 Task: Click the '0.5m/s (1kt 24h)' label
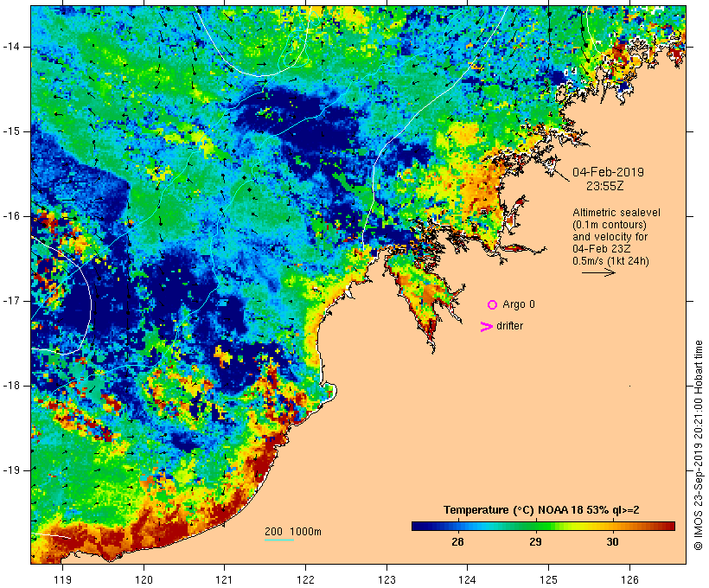(610, 261)
